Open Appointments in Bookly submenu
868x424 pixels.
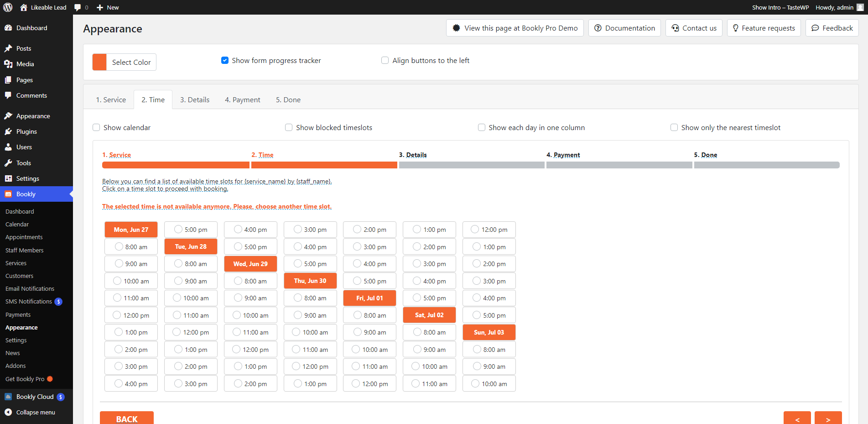tap(24, 237)
